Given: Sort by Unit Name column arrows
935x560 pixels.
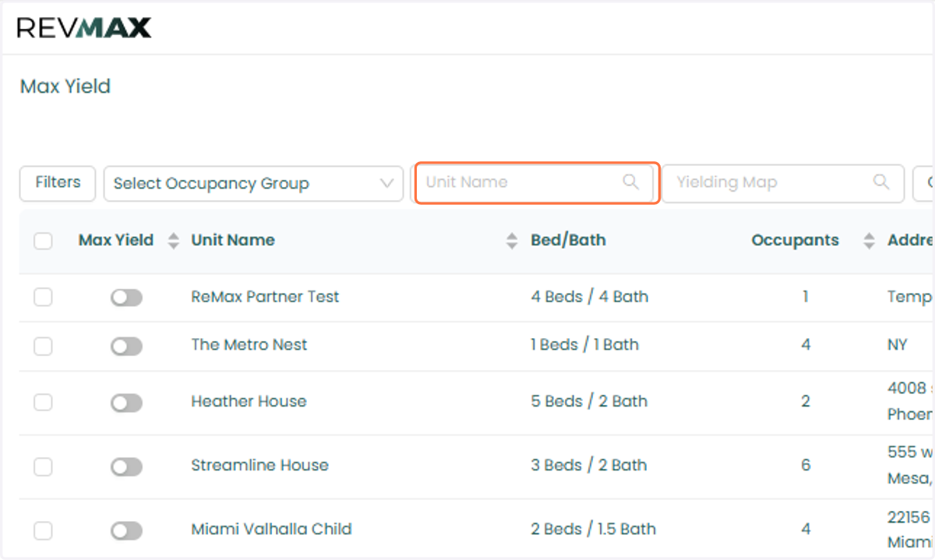Looking at the screenshot, I should click(511, 241).
